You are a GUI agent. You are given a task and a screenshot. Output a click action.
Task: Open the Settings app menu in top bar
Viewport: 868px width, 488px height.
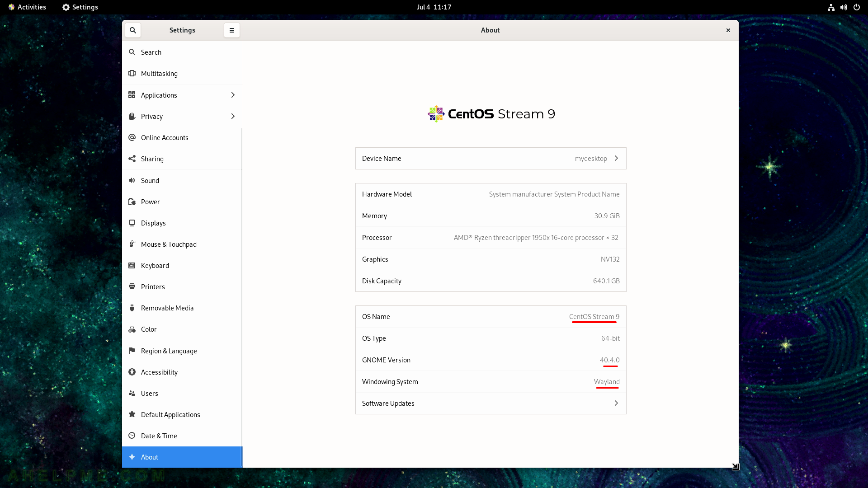[80, 7]
